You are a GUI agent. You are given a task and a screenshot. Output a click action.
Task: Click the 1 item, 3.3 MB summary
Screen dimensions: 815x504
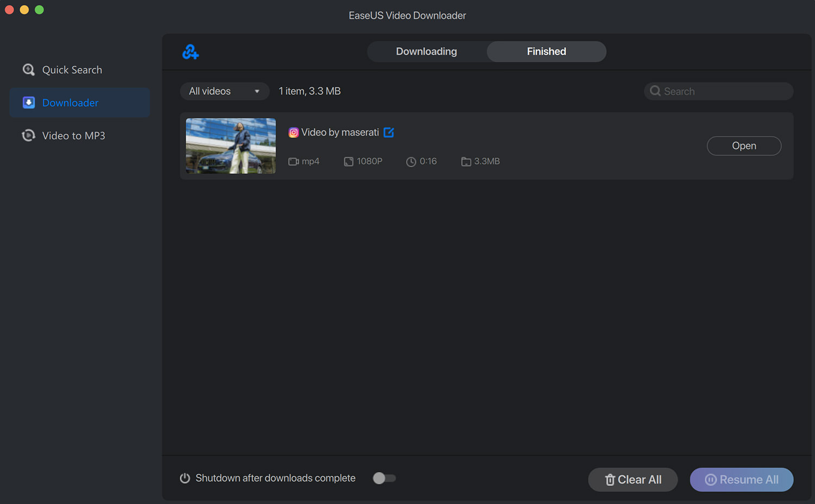click(x=310, y=91)
